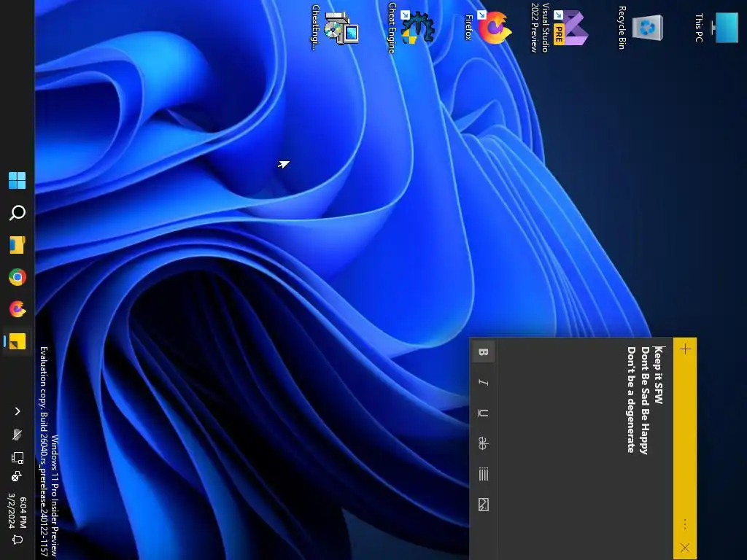This screenshot has height=560, width=747.
Task: Select the Firefox desktop shortcut
Action: 488,27
